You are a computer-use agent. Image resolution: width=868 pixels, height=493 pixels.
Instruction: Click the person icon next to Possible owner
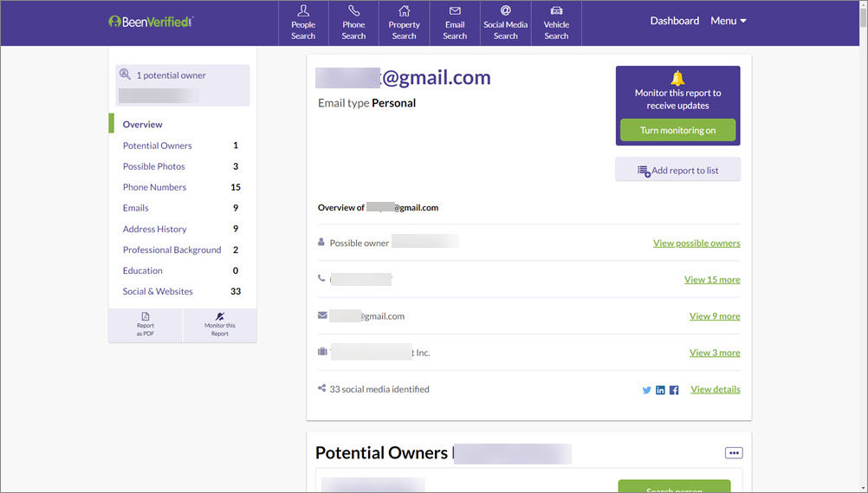321,242
